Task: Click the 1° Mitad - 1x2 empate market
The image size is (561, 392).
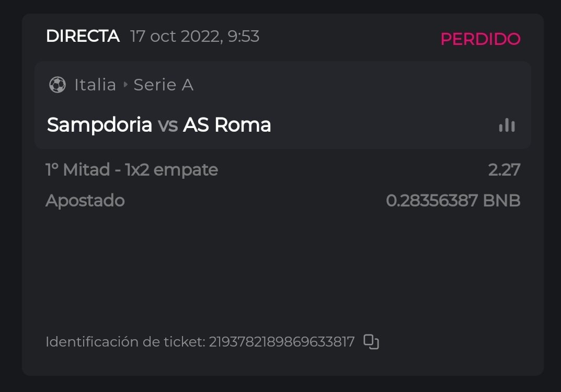Action: [132, 170]
